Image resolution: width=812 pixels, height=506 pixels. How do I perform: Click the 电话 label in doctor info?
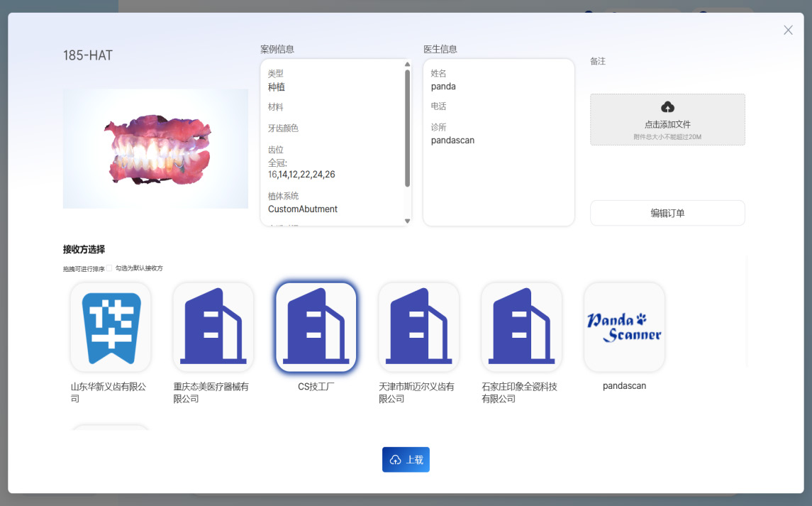click(439, 106)
